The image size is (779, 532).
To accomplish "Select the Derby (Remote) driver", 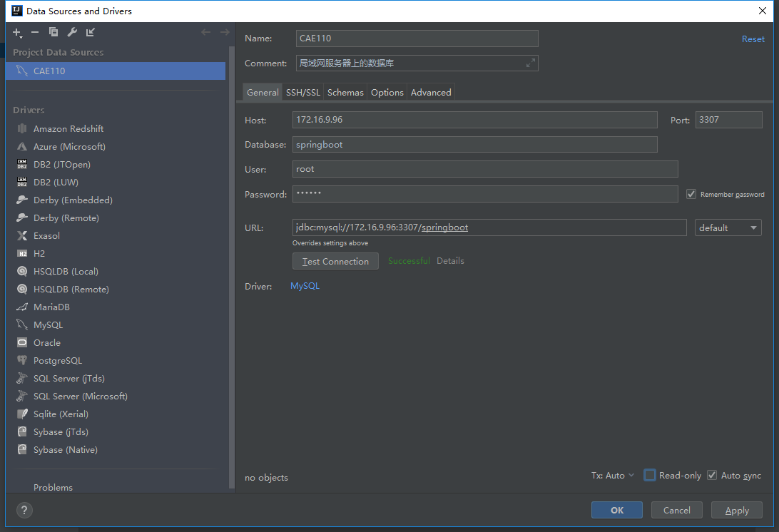I will tap(116, 218).
